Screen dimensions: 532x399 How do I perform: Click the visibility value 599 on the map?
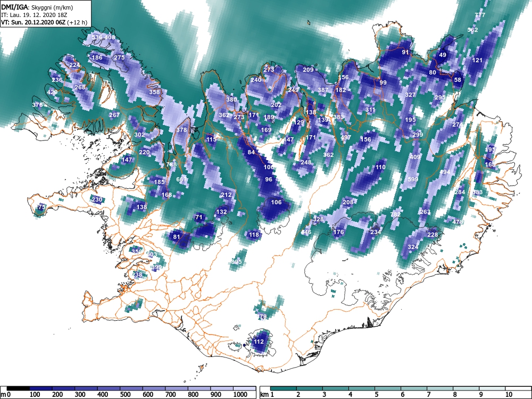413,179
